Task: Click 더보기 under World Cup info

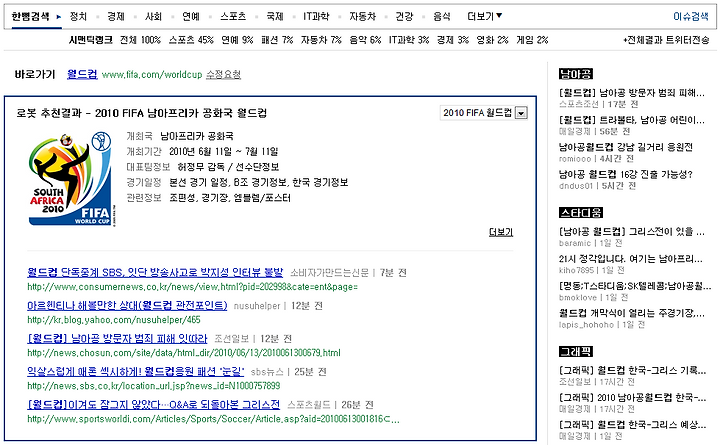Action: pos(501,232)
